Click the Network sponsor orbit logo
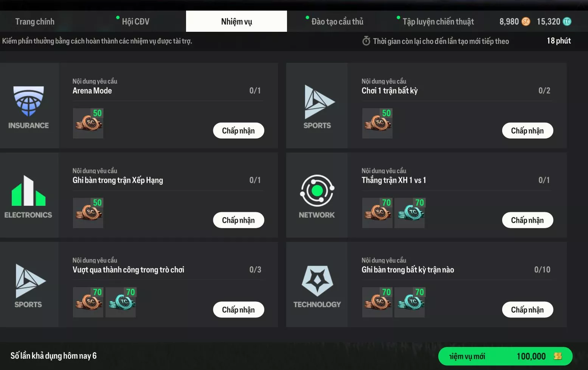The height and width of the screenshot is (370, 588). 317,191
